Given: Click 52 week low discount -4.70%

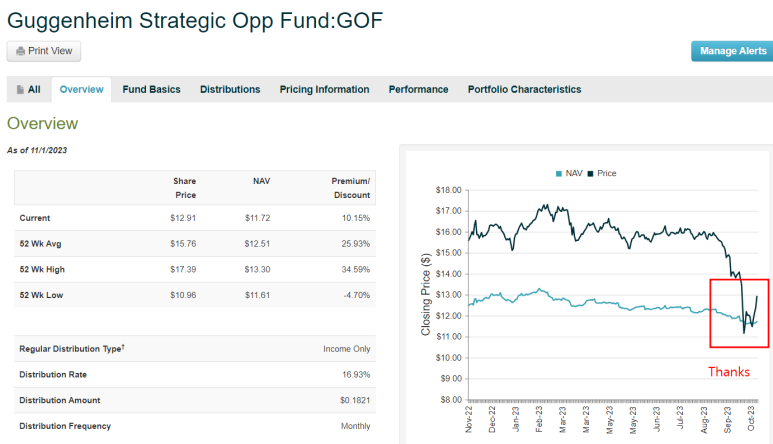Looking at the screenshot, I should [357, 295].
